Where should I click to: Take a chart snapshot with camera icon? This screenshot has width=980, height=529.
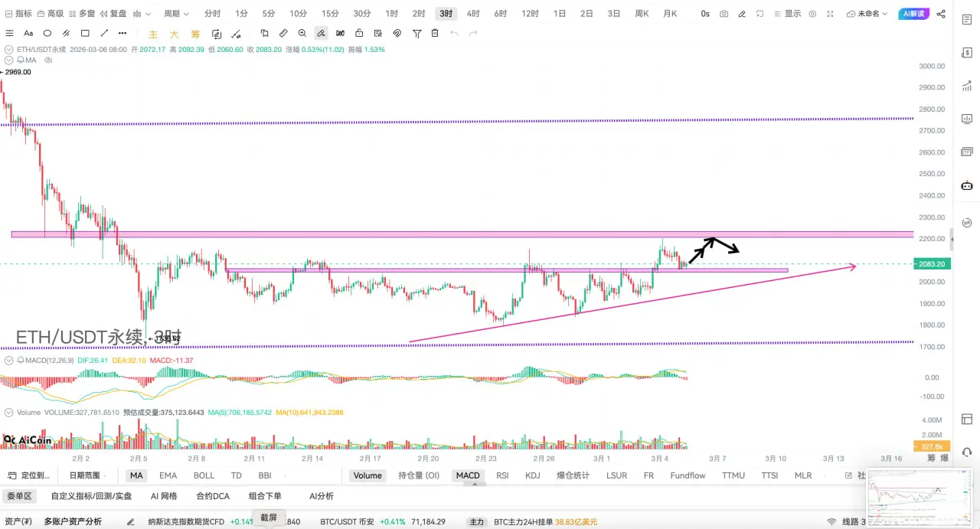[x=724, y=14]
